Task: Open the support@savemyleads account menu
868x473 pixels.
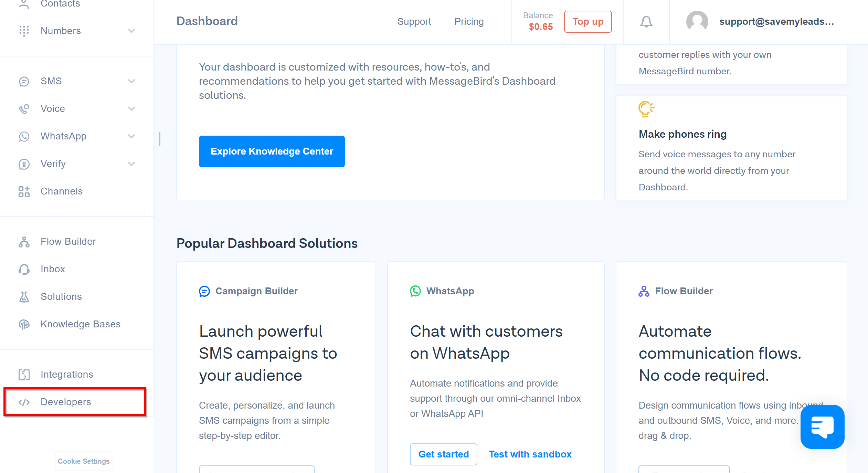Action: click(776, 22)
